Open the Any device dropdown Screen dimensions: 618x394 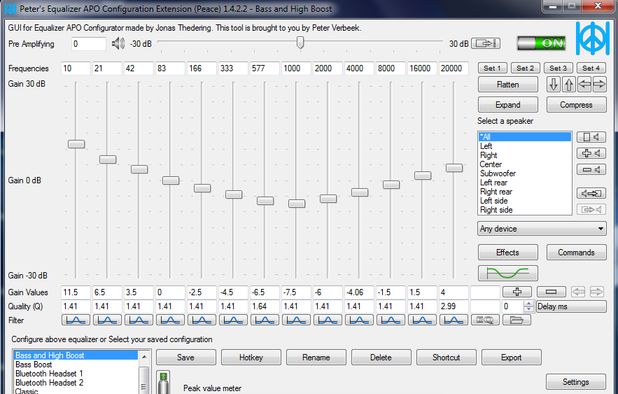[542, 229]
